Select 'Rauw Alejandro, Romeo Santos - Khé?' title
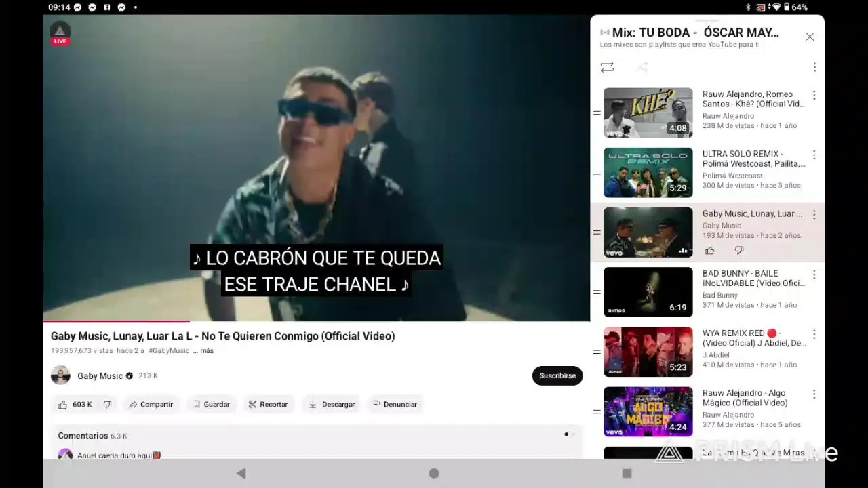This screenshot has height=488, width=868. click(753, 99)
